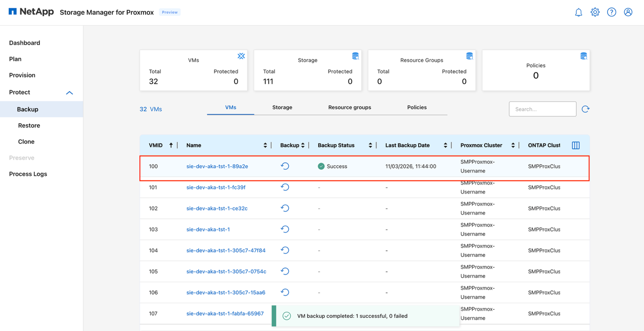The width and height of the screenshot is (644, 331).
Task: Open the user account profile icon
Action: tap(628, 12)
